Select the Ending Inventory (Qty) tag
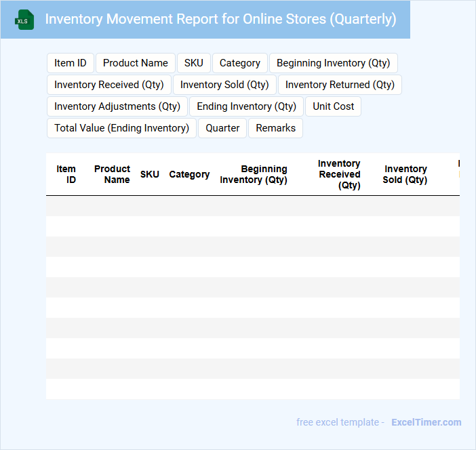The width and height of the screenshot is (476, 450). (x=247, y=106)
